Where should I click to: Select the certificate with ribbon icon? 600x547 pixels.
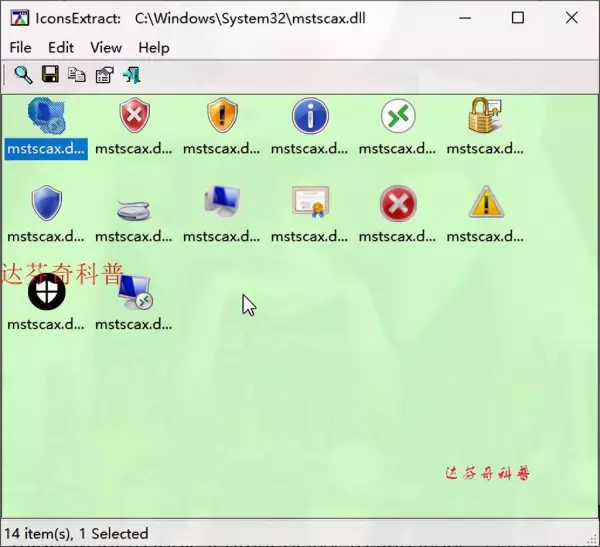[310, 202]
